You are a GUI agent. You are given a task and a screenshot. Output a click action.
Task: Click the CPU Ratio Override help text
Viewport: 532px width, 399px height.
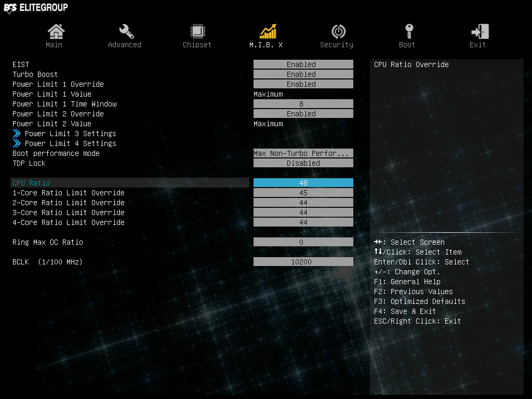point(411,64)
